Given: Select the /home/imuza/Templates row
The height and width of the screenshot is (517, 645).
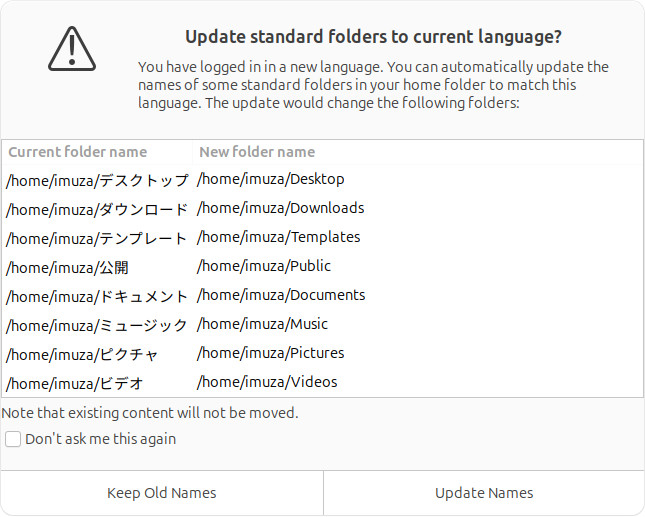Looking at the screenshot, I should click(x=279, y=237).
